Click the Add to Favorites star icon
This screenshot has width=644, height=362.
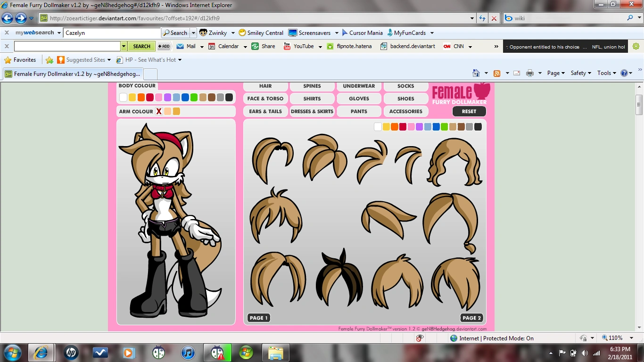pos(49,60)
